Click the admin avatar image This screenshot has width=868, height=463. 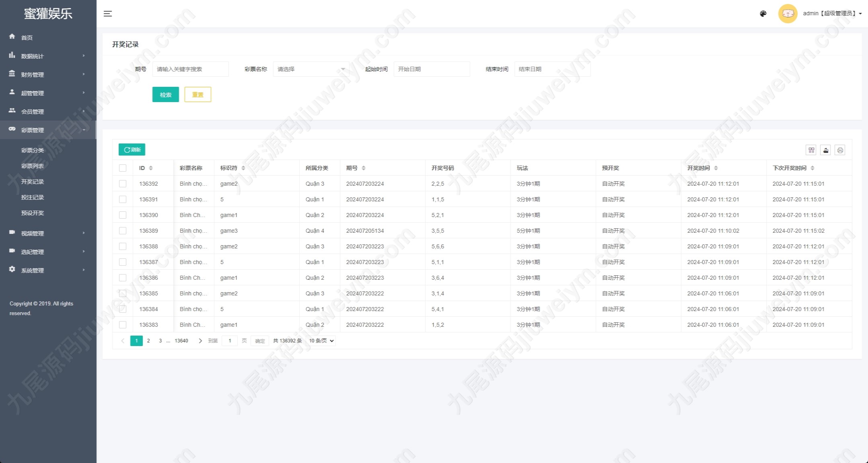(788, 14)
